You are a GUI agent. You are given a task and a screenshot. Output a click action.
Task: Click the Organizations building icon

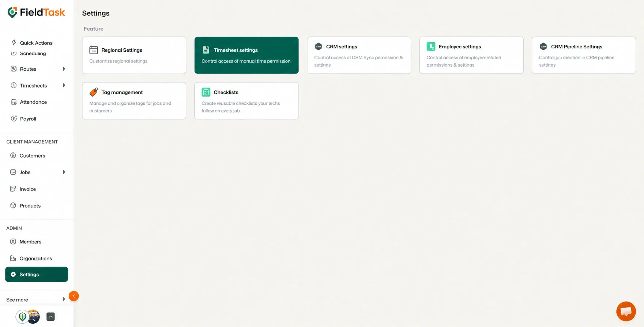13,258
